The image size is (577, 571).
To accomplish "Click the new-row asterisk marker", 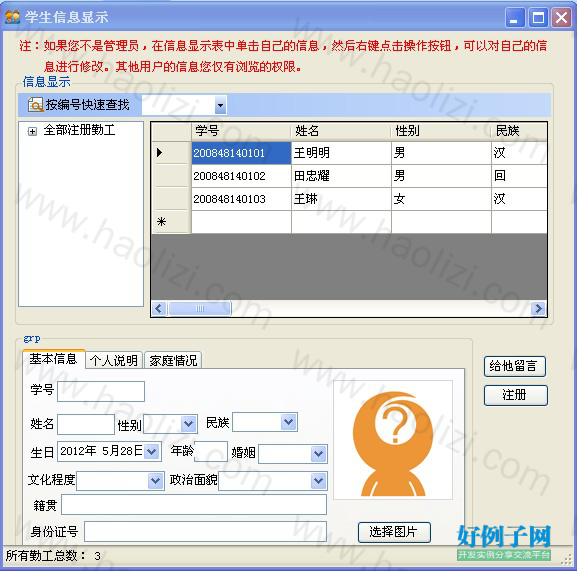I will tap(161, 222).
